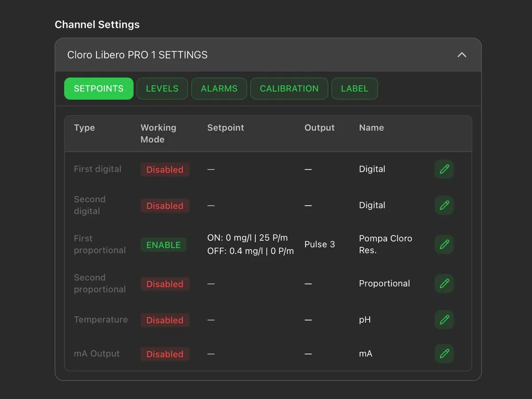Click the Digital name in Second digital row
This screenshot has width=532, height=399.
point(372,205)
